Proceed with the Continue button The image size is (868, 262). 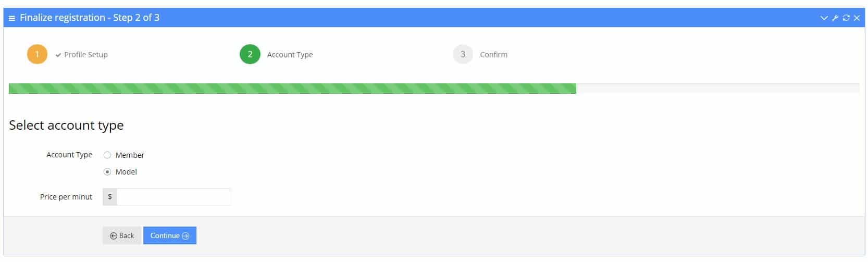(170, 235)
